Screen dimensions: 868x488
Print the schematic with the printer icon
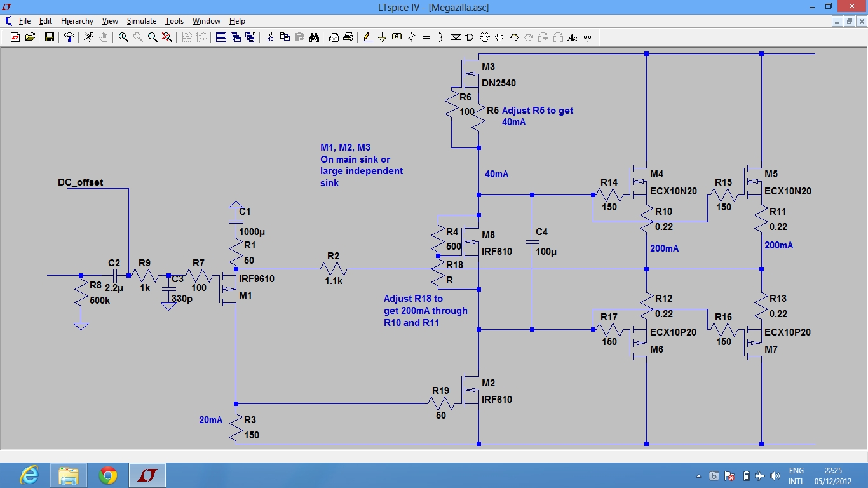tap(348, 37)
